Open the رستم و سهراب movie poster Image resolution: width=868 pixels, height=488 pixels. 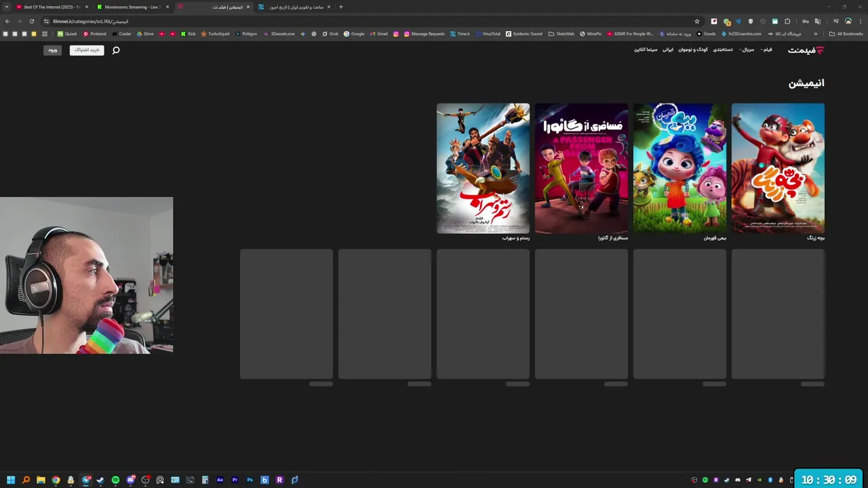[x=483, y=168]
